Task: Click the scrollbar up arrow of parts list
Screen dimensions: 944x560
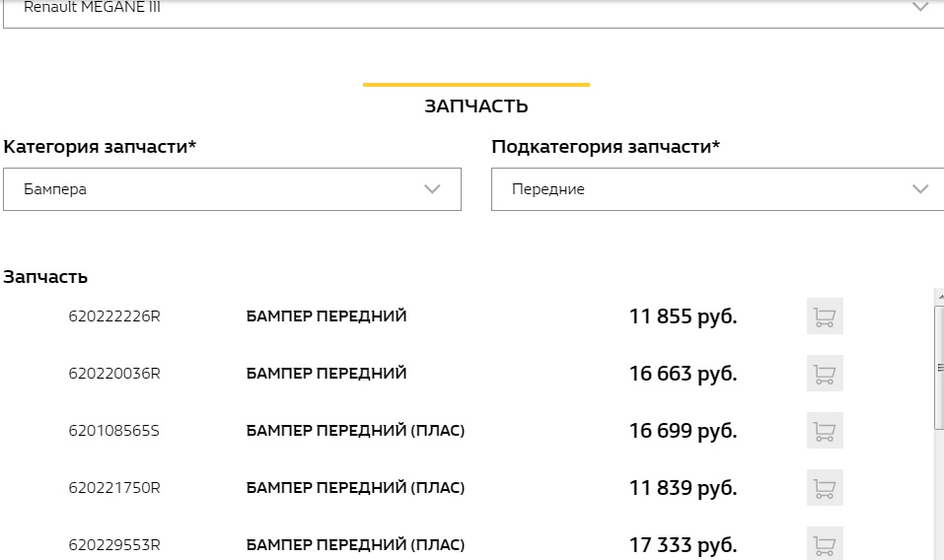Action: click(940, 296)
